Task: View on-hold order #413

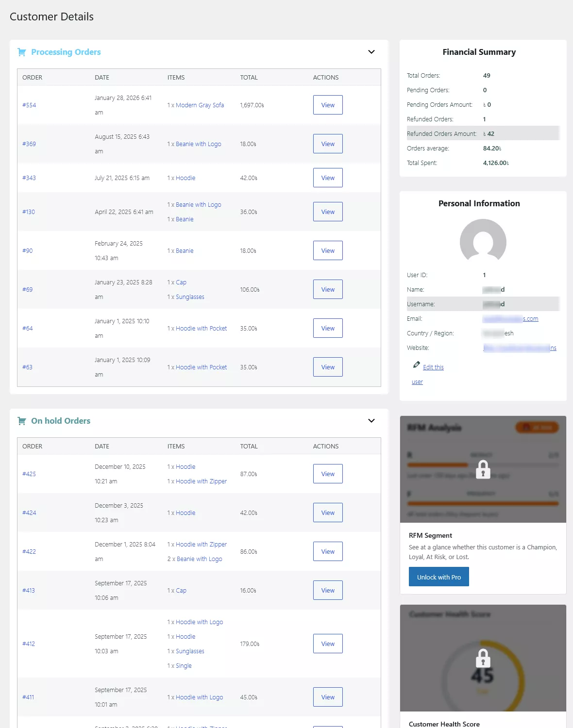Action: point(328,590)
